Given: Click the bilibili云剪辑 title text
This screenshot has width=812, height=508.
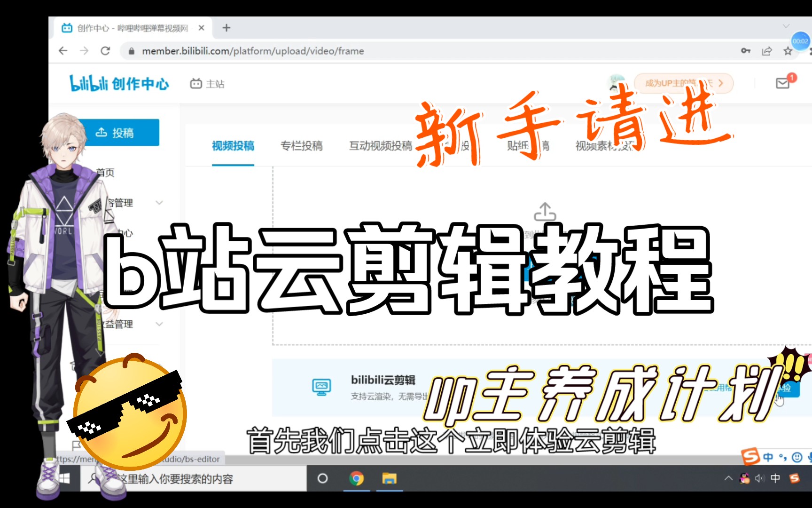Looking at the screenshot, I should tap(383, 380).
